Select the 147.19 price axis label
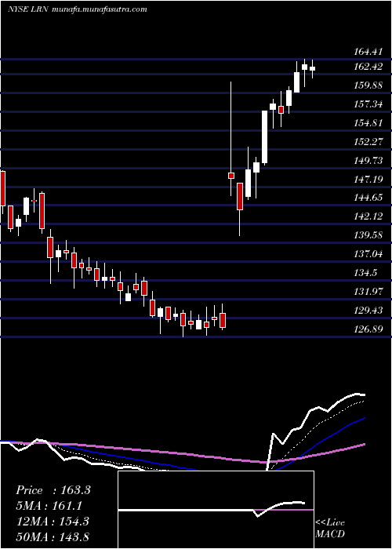 tap(368, 180)
